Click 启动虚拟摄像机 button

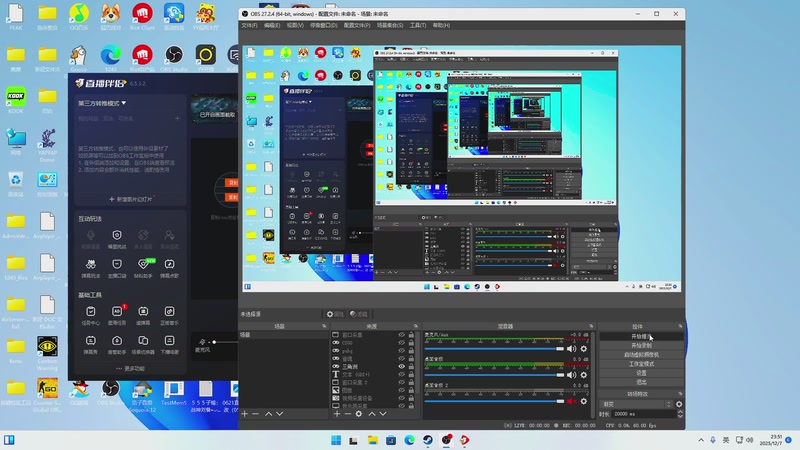641,355
